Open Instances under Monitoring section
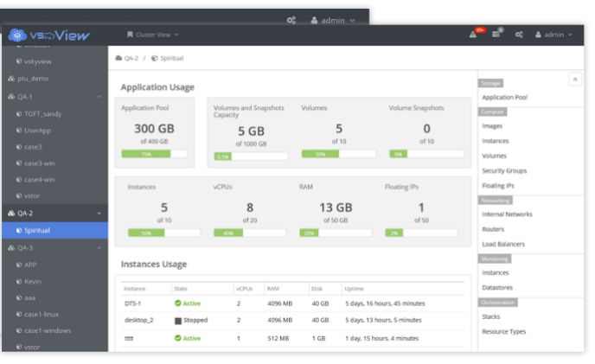Screen dimensions: 595x364 pyautogui.click(x=496, y=272)
